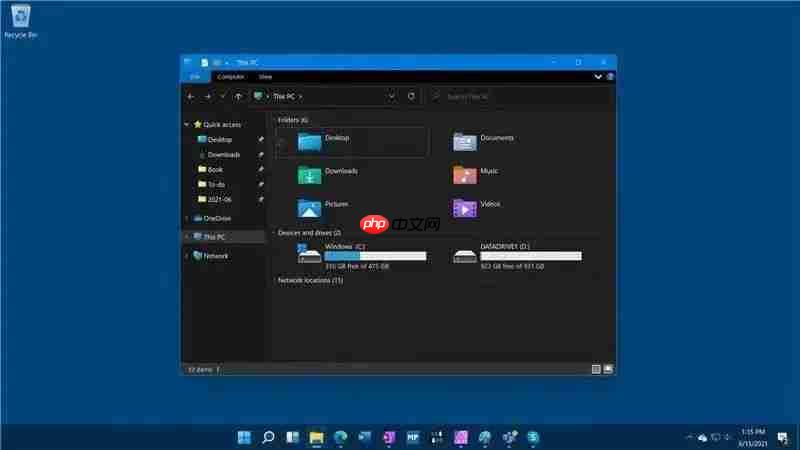
Task: Click quick access toolbar properties icon in title bar
Action: [x=205, y=62]
